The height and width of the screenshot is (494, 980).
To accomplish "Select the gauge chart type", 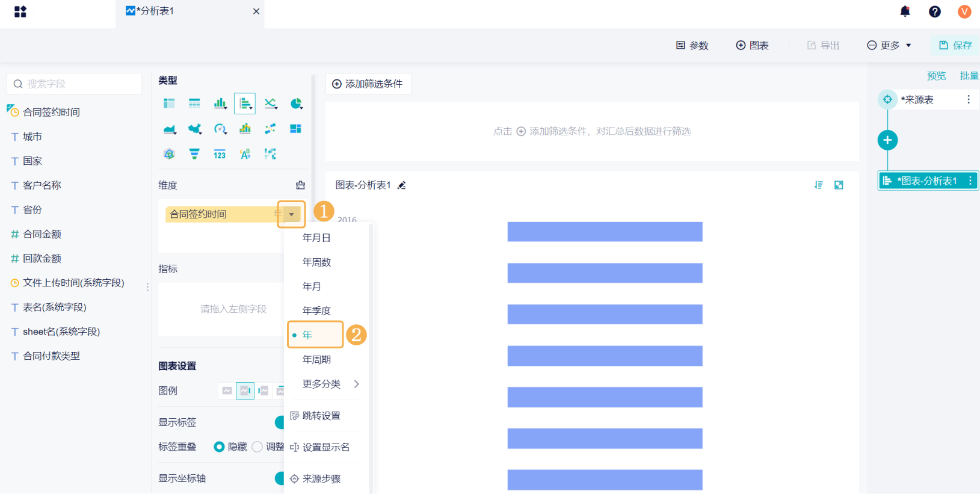I will (220, 129).
